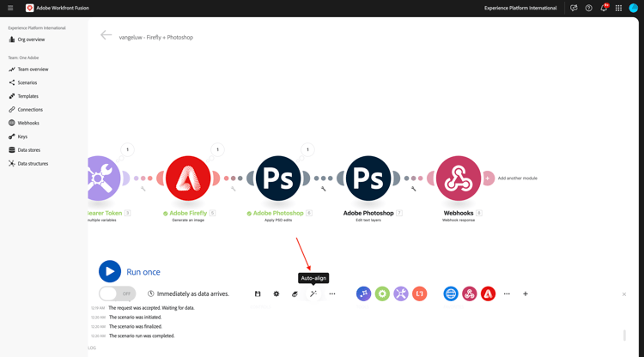
Task: Click Run once play button
Action: tap(110, 271)
